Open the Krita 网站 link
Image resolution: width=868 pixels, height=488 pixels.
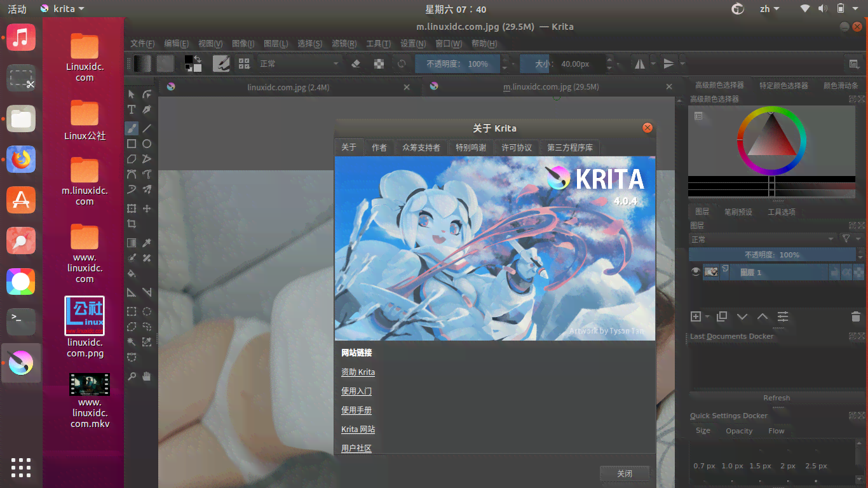pos(358,430)
